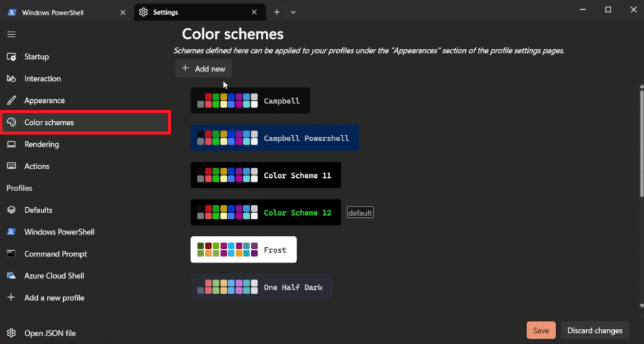Screen dimensions: 644x344
Task: Close the Settings tab
Action: pyautogui.click(x=254, y=12)
